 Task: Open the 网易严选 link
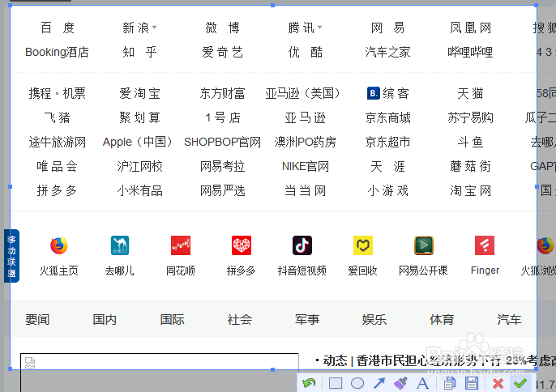coord(223,190)
